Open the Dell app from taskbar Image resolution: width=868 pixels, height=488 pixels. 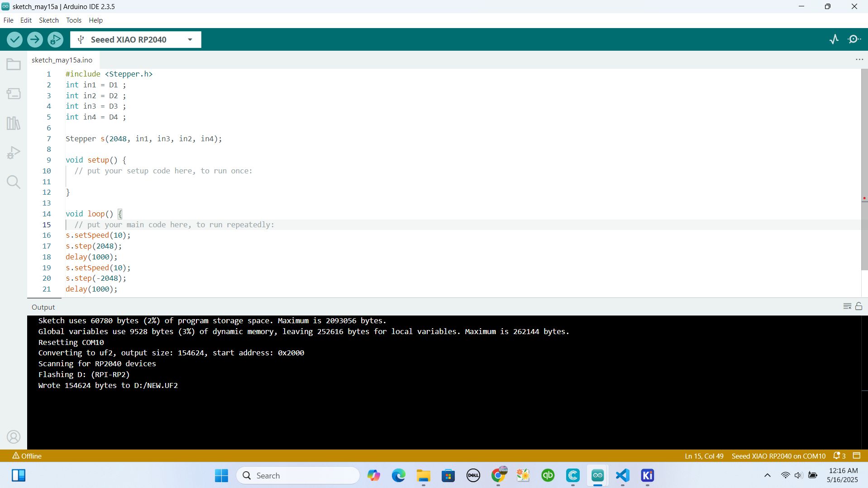click(473, 475)
